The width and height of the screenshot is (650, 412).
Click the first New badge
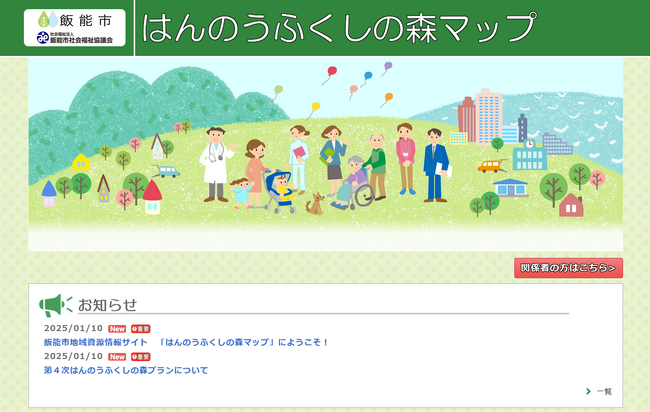click(117, 328)
